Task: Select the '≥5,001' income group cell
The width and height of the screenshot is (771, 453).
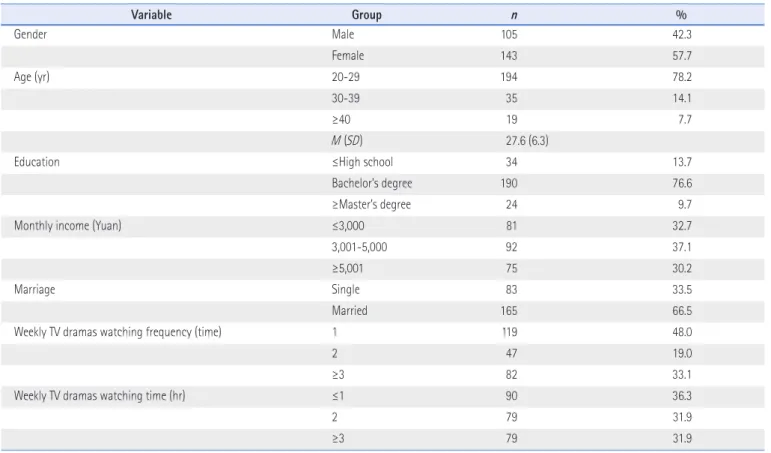Action: pyautogui.click(x=347, y=269)
